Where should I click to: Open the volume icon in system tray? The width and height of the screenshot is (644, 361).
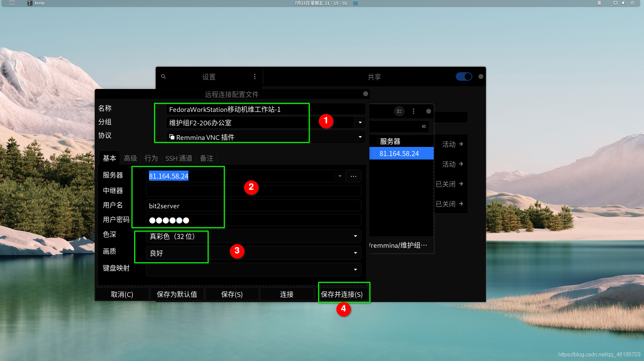623,3
